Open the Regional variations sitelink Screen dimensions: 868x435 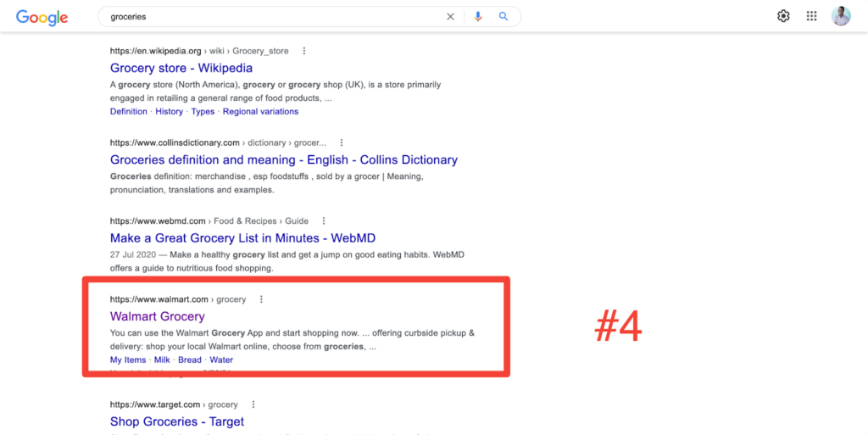click(x=261, y=111)
